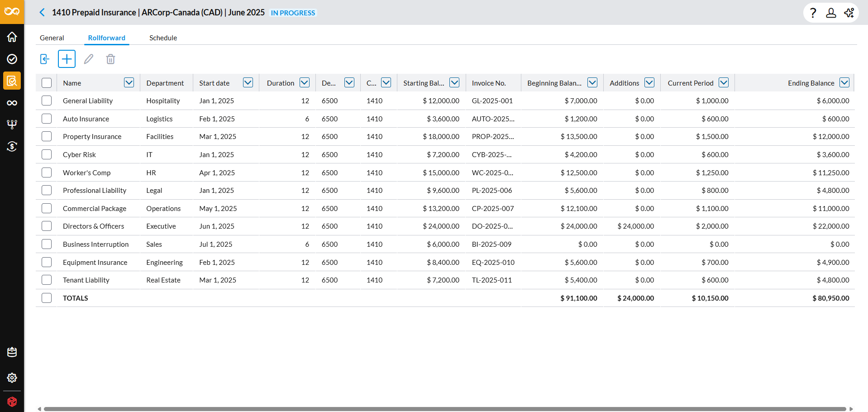Image resolution: width=868 pixels, height=412 pixels.
Task: Click the Directors & Officers additions $ 24,000.00
Action: [x=636, y=226]
